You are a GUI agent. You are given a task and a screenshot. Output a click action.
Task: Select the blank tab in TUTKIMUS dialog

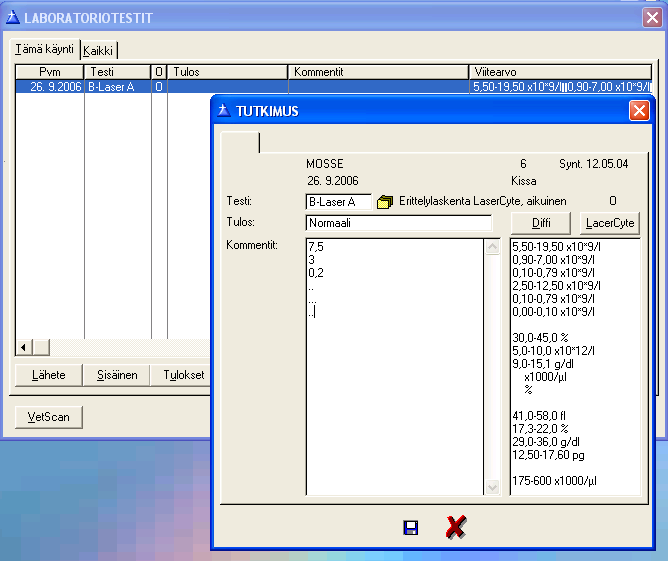pyautogui.click(x=239, y=142)
